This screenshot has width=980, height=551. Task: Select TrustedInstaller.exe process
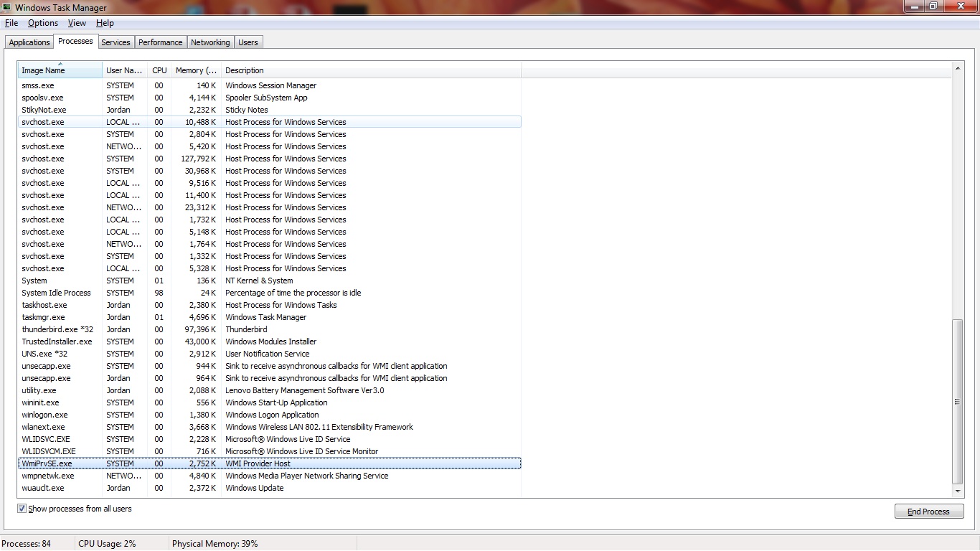coord(270,342)
